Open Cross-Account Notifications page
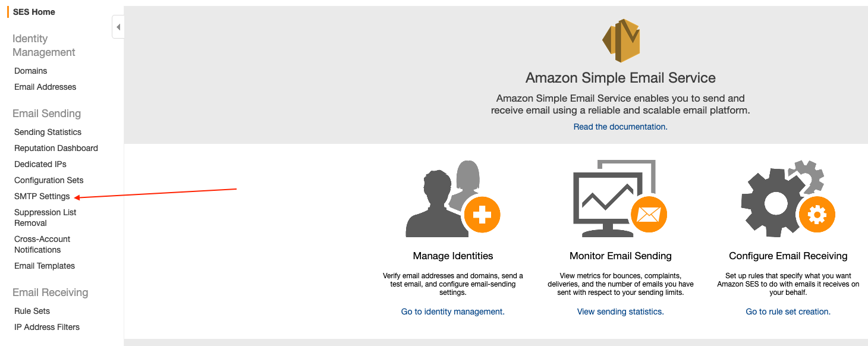This screenshot has width=868, height=346. coord(42,244)
